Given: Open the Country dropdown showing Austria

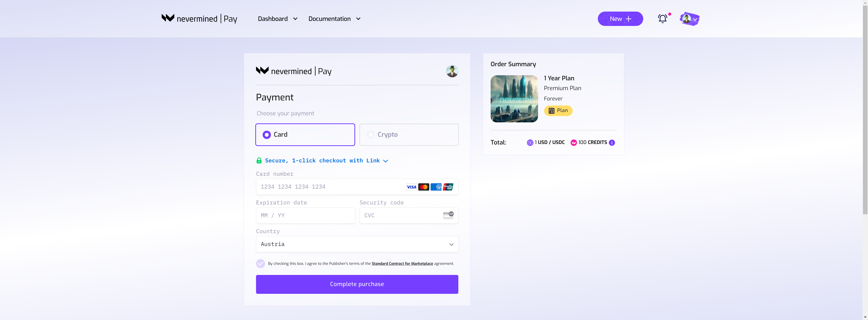Looking at the screenshot, I should (x=357, y=244).
